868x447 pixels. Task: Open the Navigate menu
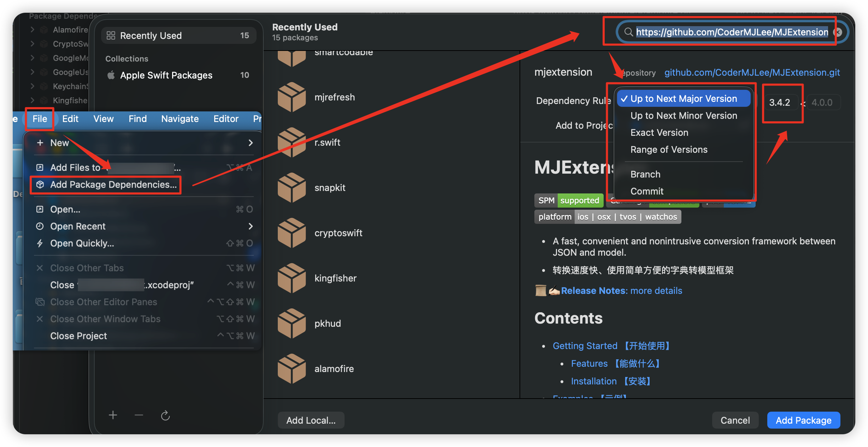pos(180,119)
